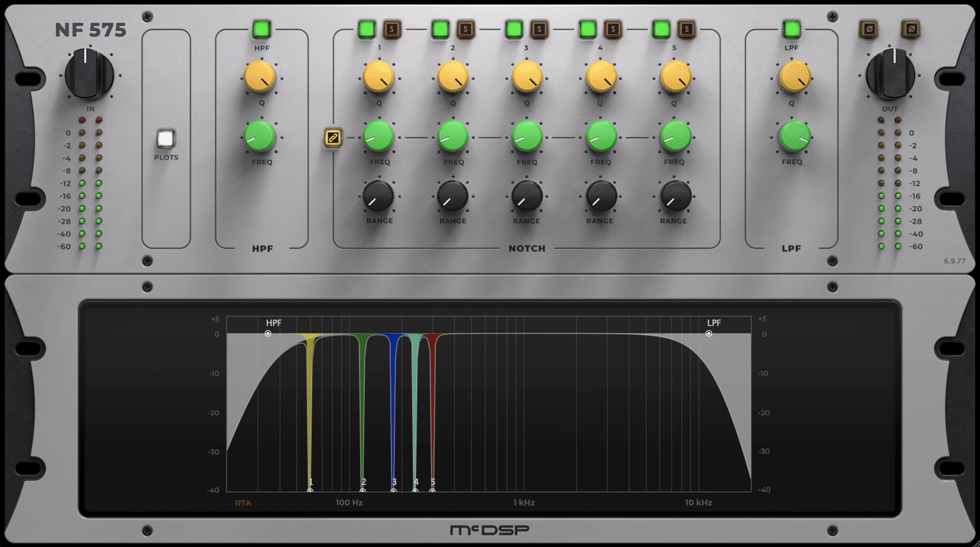Screen dimensions: 980x547
Task: Disable the LPF filter
Action: [791, 29]
